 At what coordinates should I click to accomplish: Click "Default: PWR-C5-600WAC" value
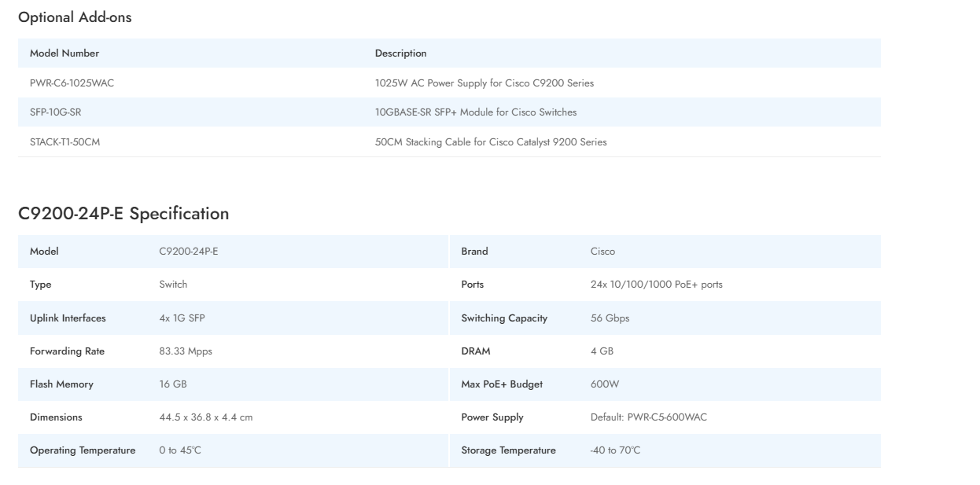click(x=649, y=417)
